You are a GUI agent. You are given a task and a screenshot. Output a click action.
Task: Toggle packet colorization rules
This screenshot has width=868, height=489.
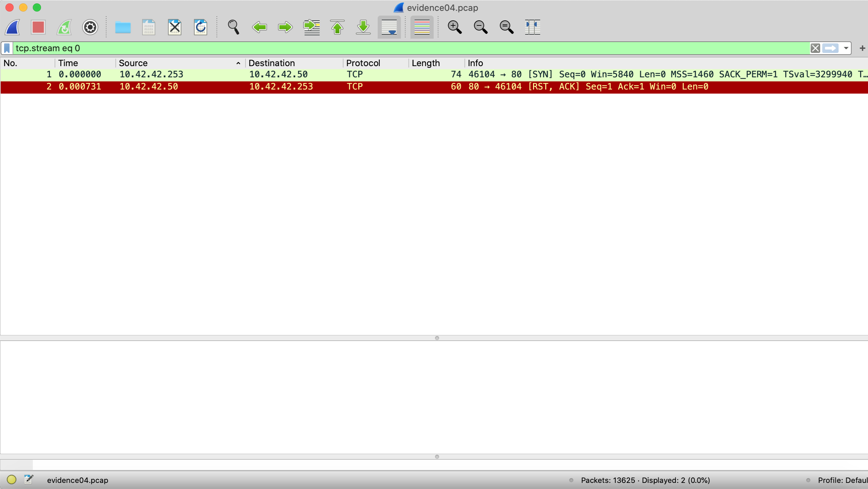click(x=422, y=27)
